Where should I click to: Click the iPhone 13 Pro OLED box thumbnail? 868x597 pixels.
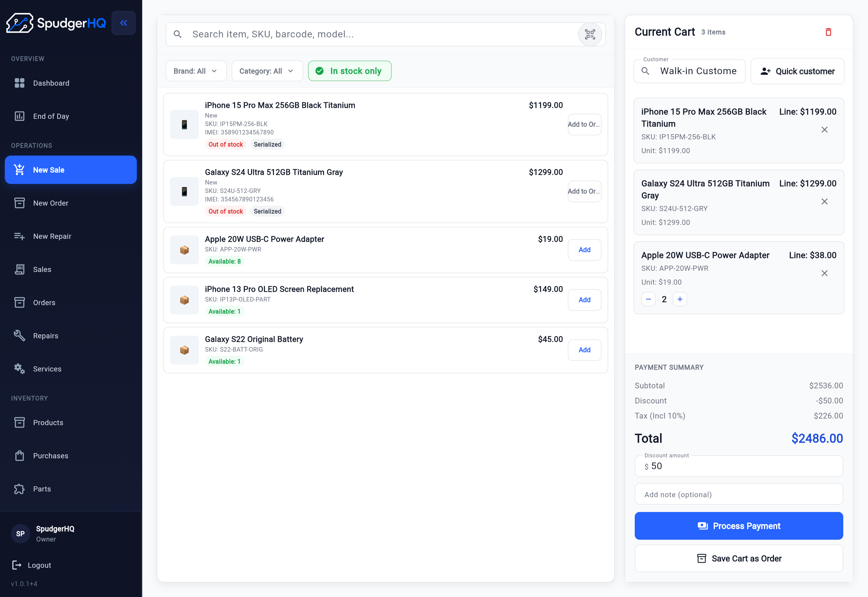tap(184, 300)
